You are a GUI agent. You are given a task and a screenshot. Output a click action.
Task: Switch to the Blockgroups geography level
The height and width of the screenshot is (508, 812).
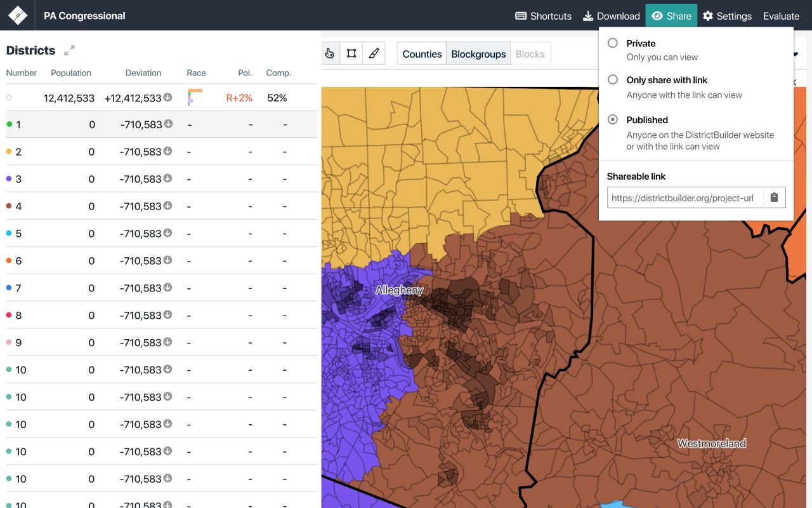tap(478, 53)
